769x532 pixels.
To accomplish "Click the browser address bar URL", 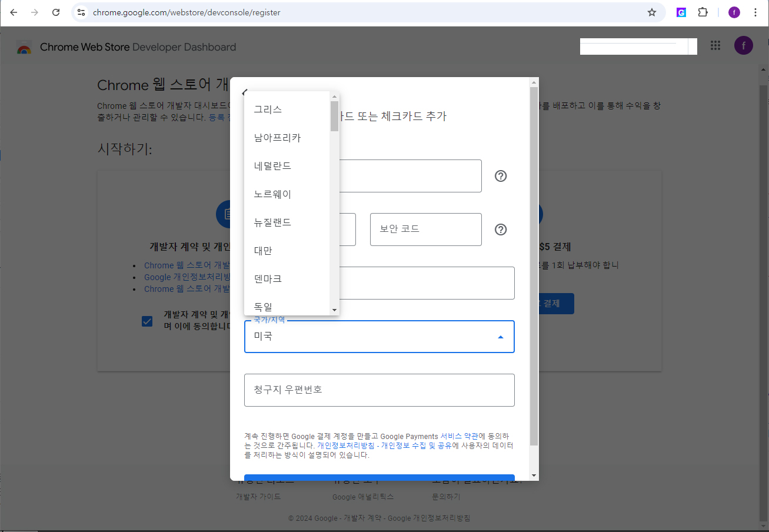I will click(x=187, y=12).
